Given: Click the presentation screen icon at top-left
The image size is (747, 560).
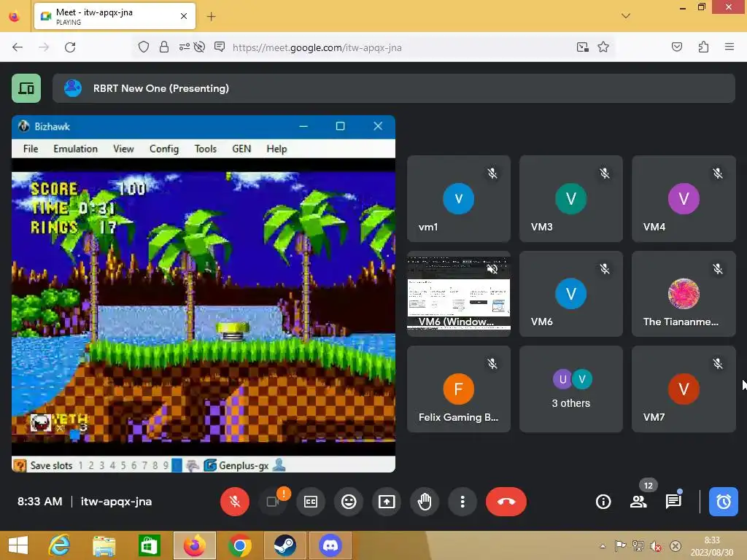Looking at the screenshot, I should click(x=26, y=88).
